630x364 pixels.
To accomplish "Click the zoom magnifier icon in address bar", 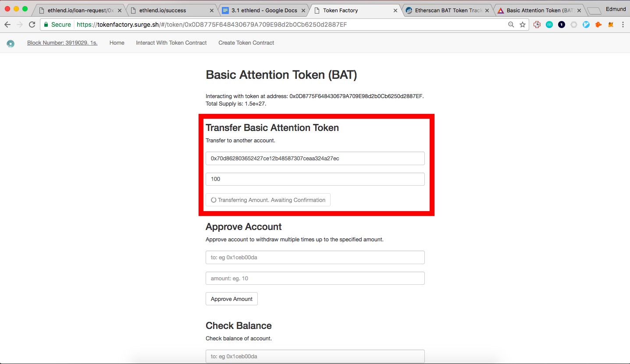I will pos(511,25).
